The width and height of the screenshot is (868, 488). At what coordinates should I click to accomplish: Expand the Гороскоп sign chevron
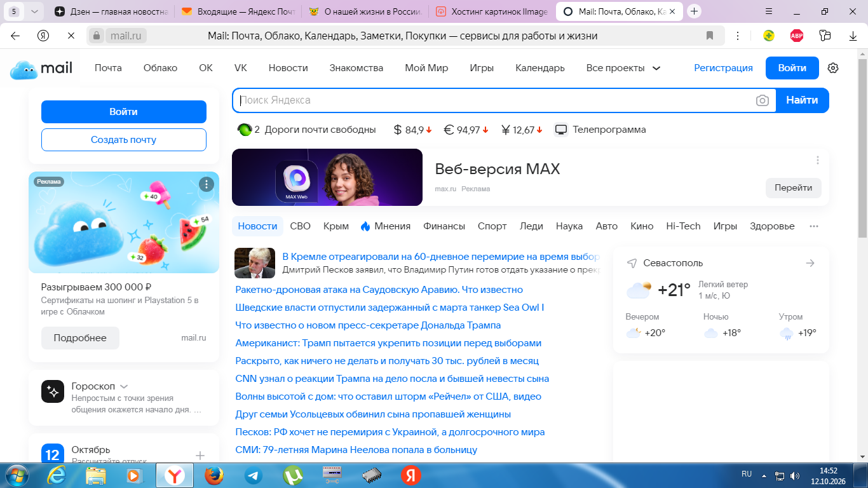click(124, 386)
